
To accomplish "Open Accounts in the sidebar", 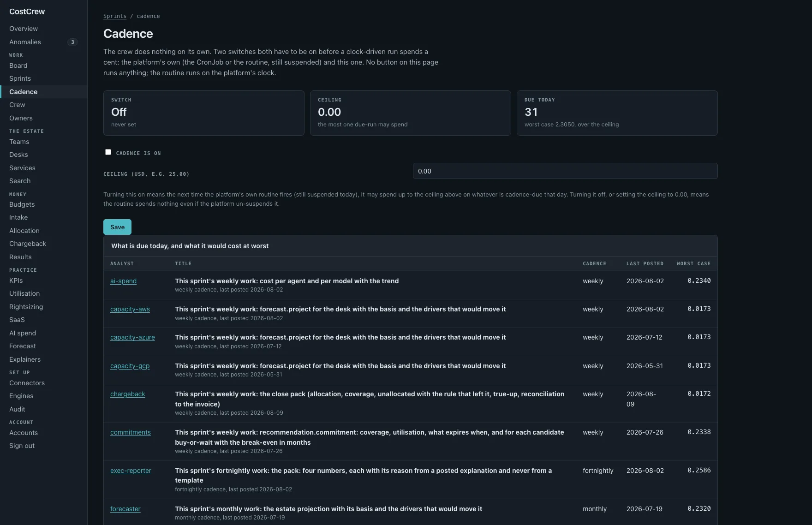I will (x=43, y=433).
